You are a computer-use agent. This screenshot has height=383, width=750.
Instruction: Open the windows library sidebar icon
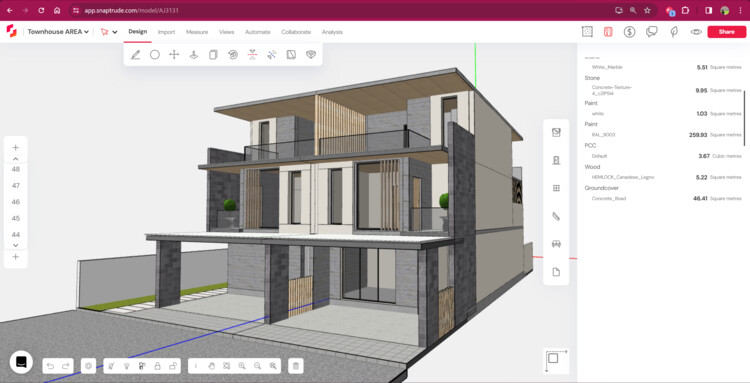pos(556,188)
